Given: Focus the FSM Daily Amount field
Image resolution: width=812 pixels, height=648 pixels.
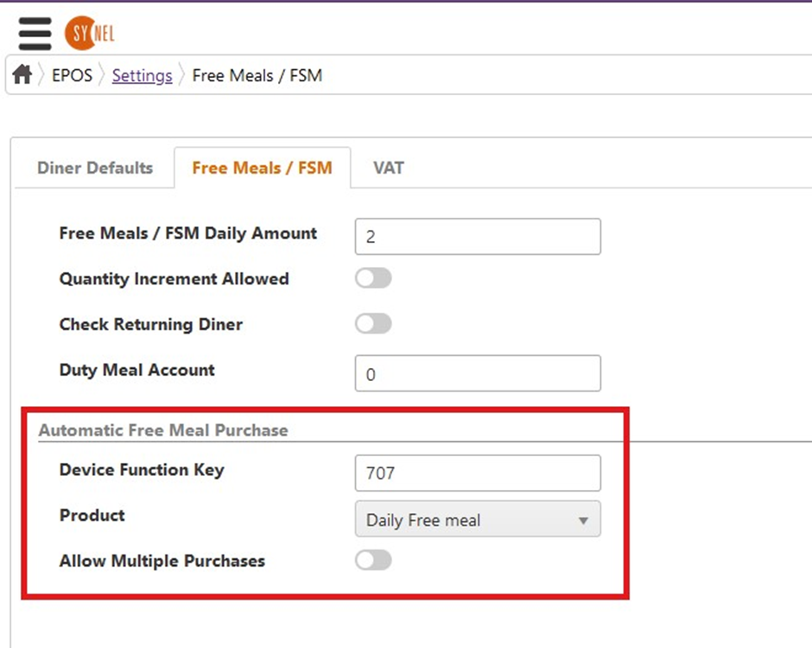Looking at the screenshot, I should click(478, 237).
